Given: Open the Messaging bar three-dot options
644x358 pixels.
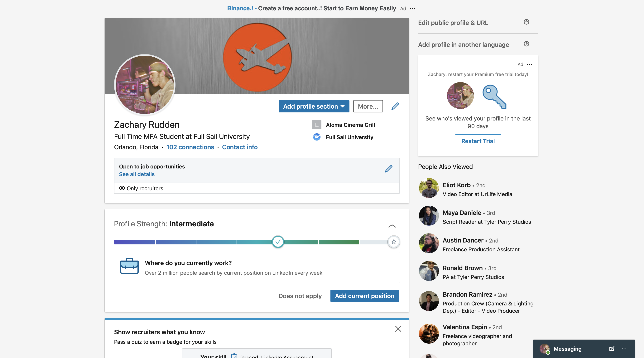Looking at the screenshot, I should (x=624, y=349).
